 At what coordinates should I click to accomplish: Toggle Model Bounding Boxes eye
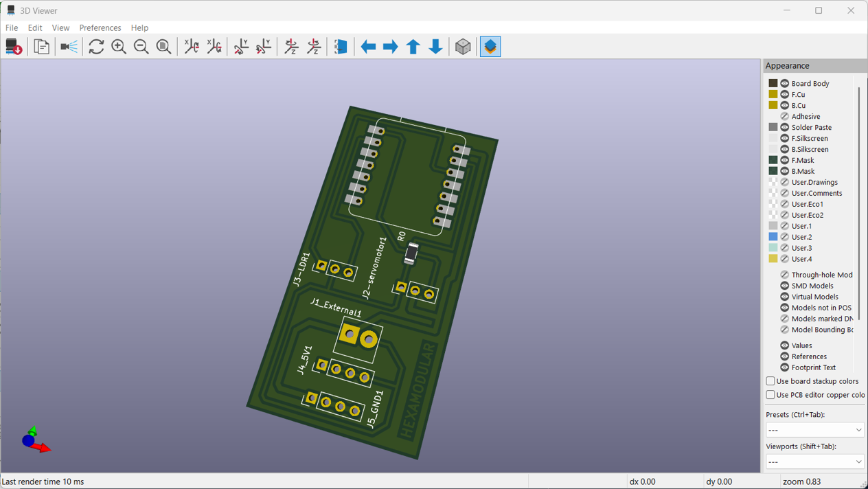coord(785,330)
